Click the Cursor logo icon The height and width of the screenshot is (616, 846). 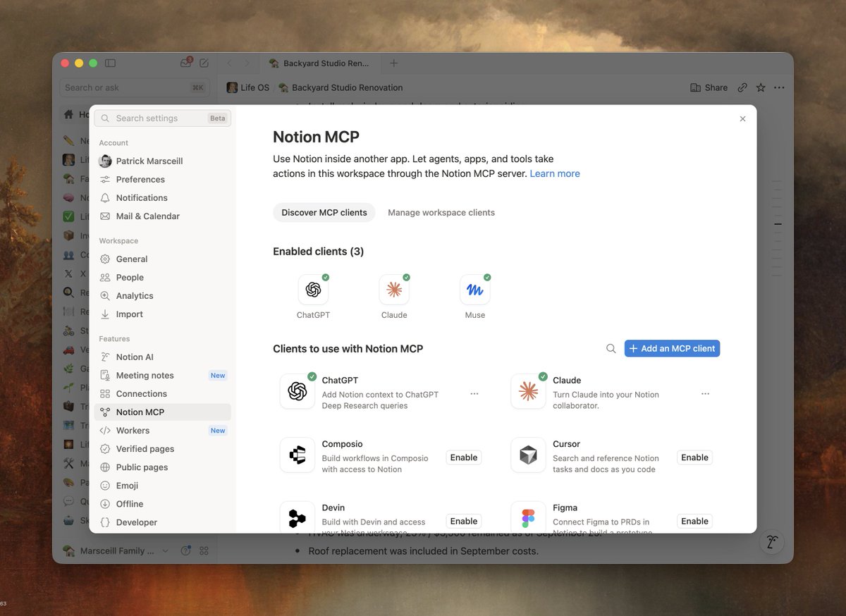tap(528, 455)
